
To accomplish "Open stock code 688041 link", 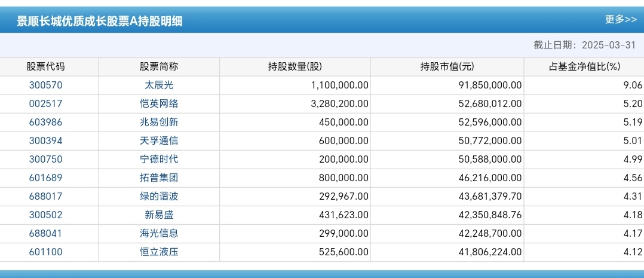I will 45,234.
